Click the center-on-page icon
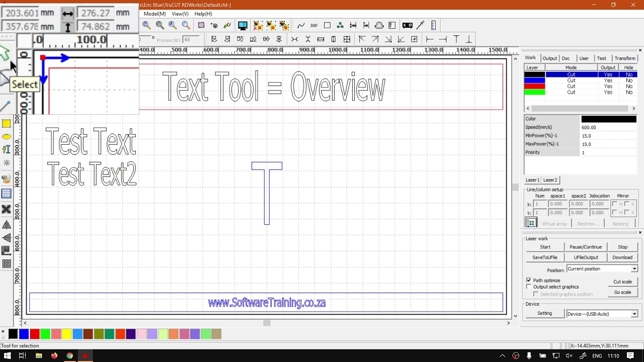The image size is (644, 362). pos(414,39)
